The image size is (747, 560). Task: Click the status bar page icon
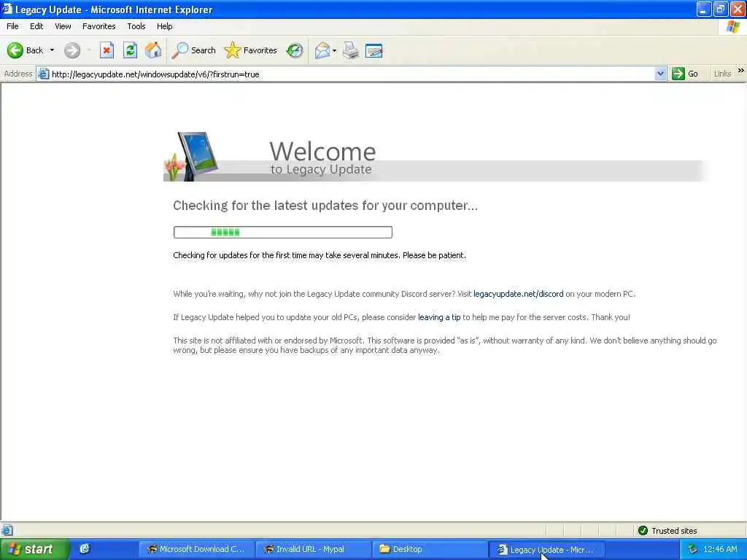[7, 530]
